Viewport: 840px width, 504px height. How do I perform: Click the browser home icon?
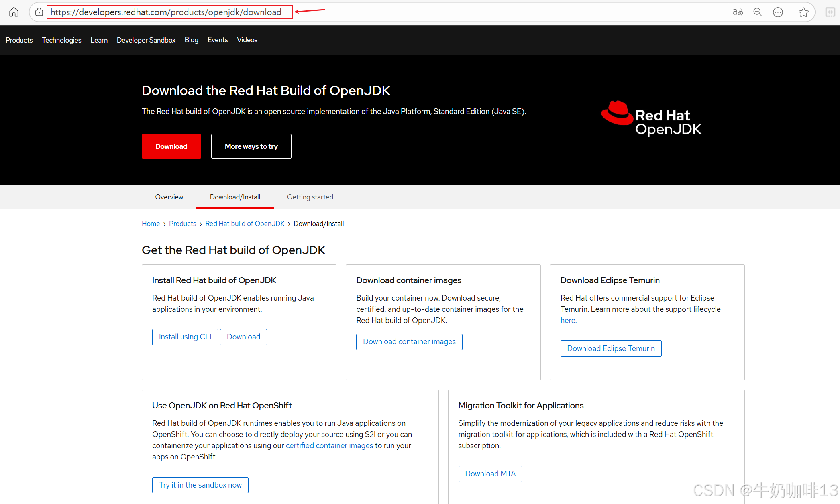click(x=14, y=12)
